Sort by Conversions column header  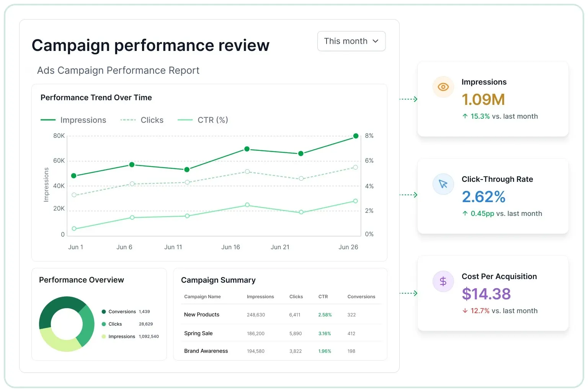click(x=361, y=297)
